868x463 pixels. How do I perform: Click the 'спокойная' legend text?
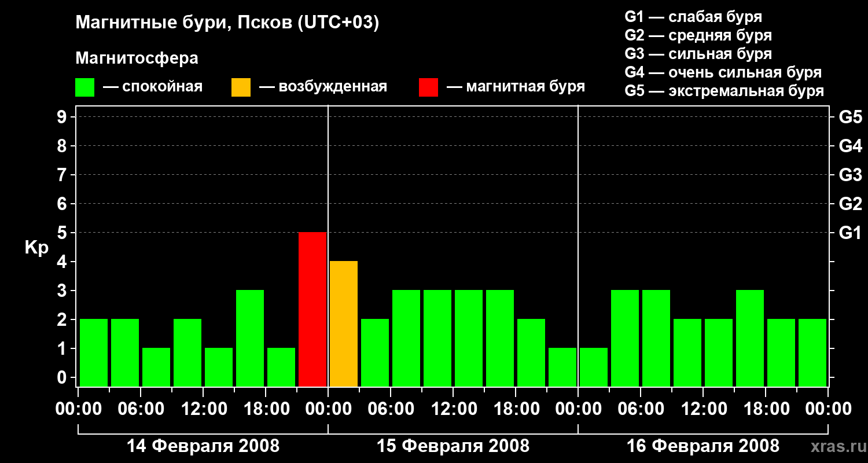[x=162, y=87]
